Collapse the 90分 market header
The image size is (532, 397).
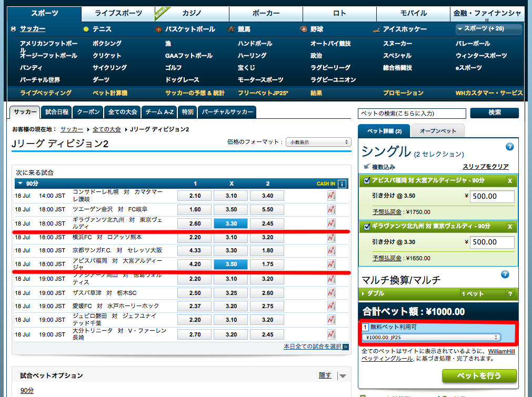coord(21,184)
